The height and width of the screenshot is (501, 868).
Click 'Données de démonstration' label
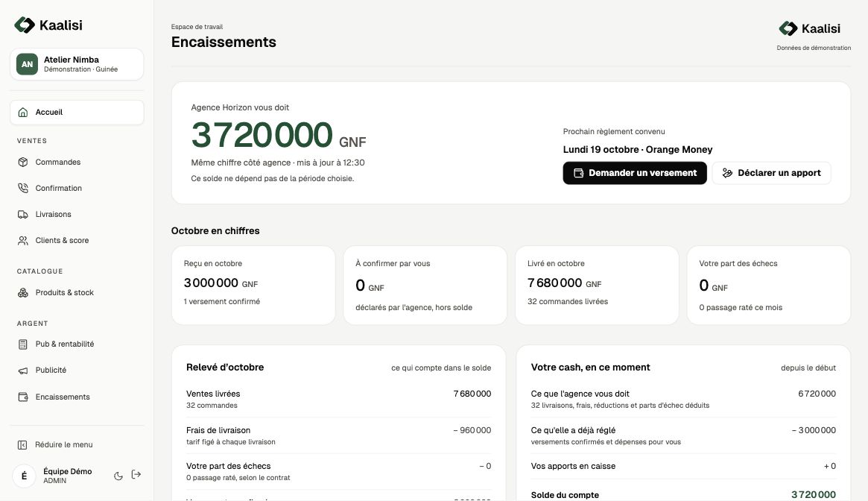click(x=814, y=48)
